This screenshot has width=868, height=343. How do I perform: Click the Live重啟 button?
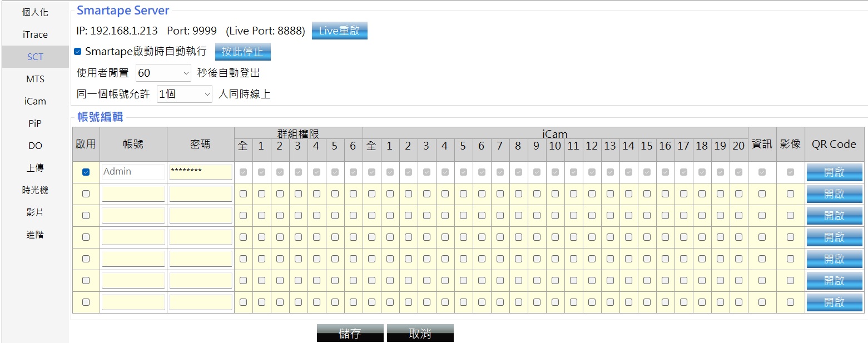pyautogui.click(x=339, y=31)
